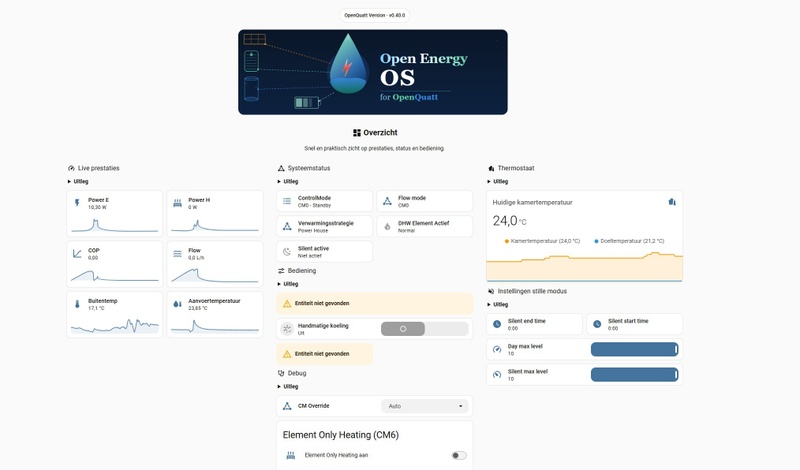Click the Huidige kamertemperatuur label
The image size is (800, 470).
pos(532,202)
